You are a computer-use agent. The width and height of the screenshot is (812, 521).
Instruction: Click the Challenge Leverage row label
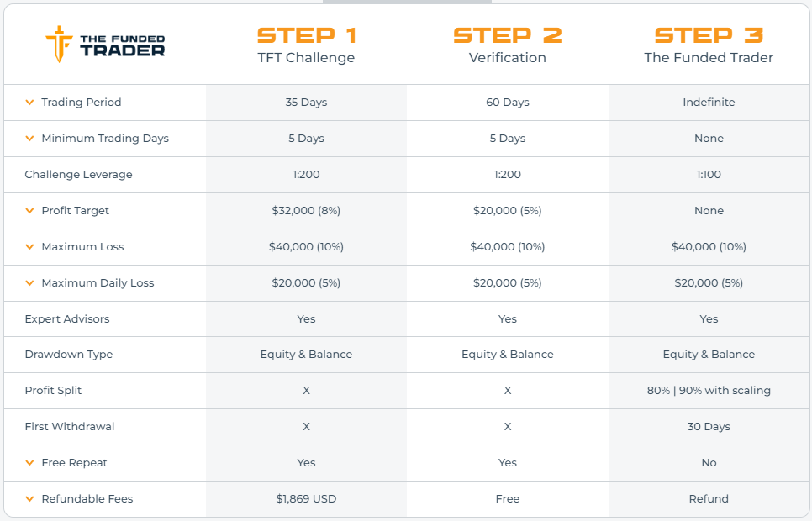[x=78, y=175]
